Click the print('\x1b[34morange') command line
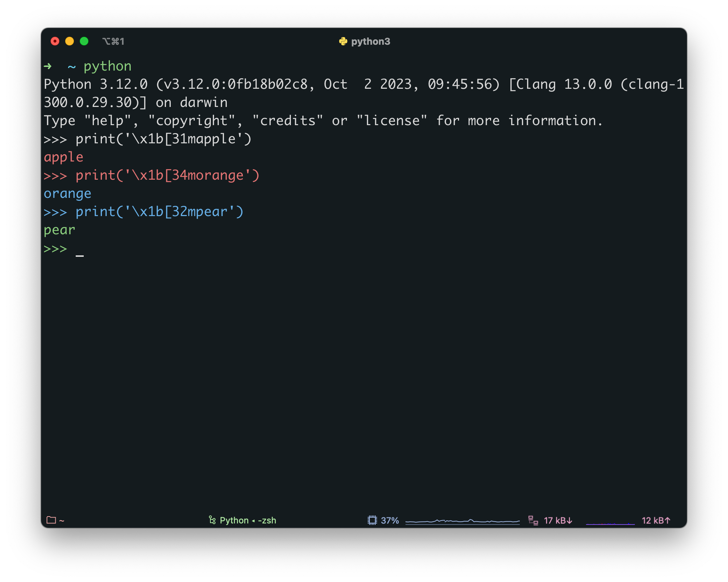This screenshot has height=582, width=728. point(151,175)
